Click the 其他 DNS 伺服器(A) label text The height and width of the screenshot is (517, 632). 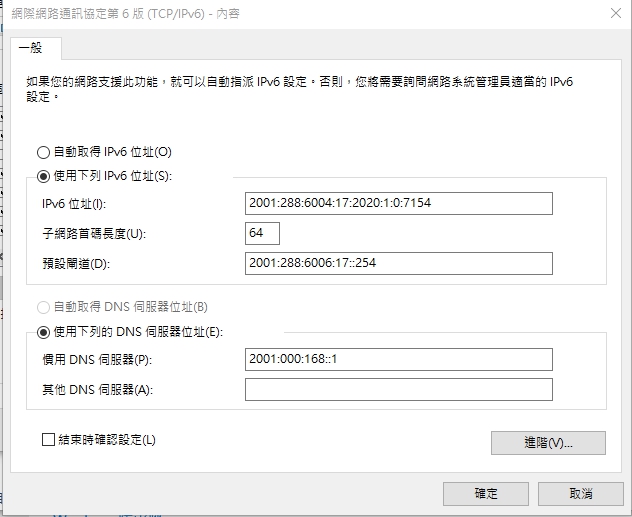click(97, 389)
